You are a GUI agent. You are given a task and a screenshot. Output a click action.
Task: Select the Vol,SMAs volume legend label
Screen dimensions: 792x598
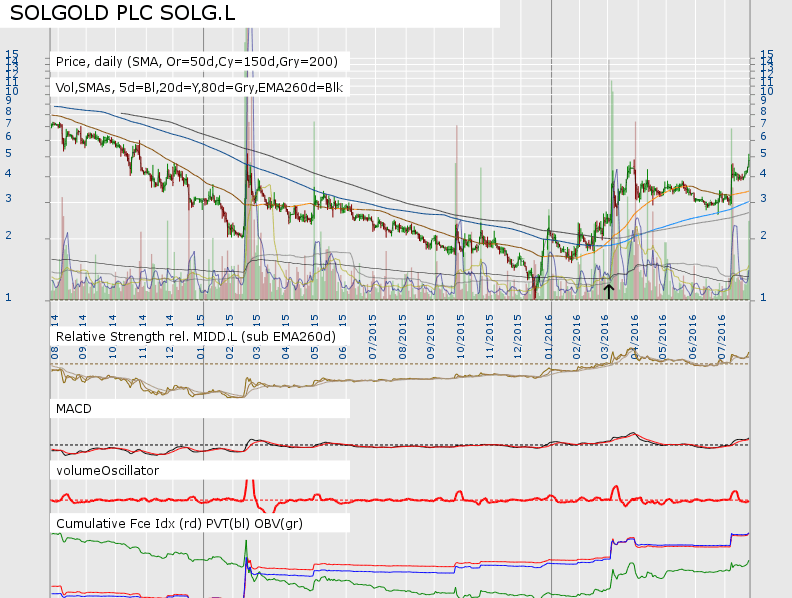199,88
